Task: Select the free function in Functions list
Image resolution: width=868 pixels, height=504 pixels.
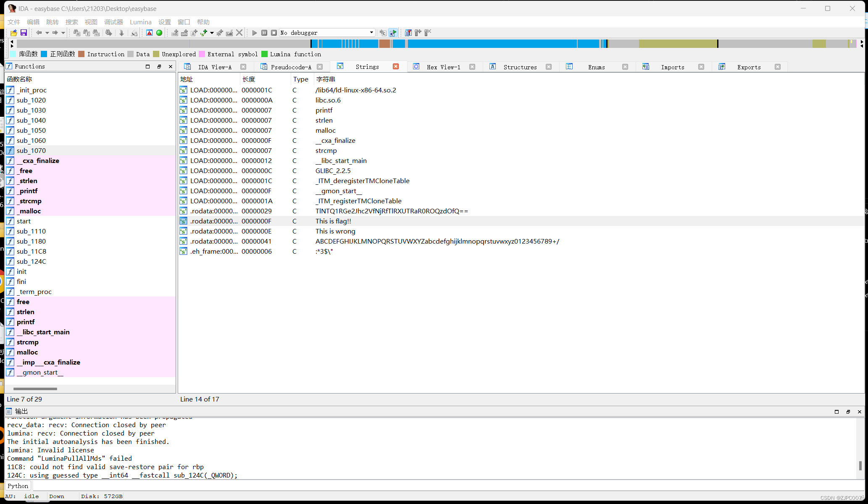Action: [x=23, y=302]
